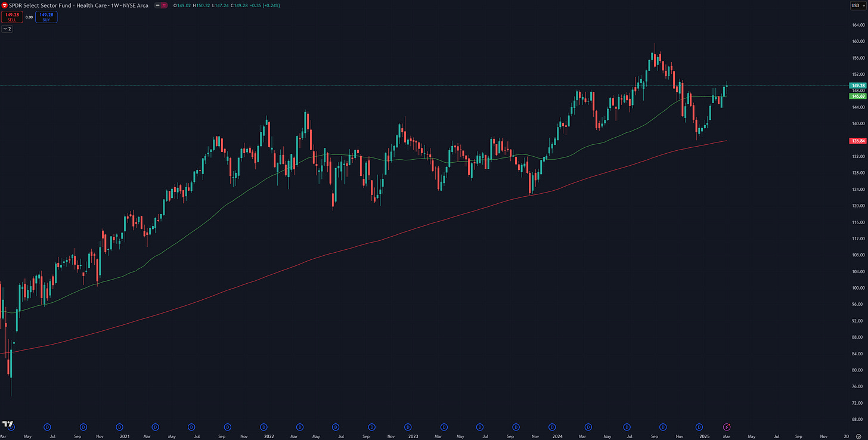The height and width of the screenshot is (440, 868).
Task: Collapse the indicator legend with chevron 2
Action: [7, 29]
